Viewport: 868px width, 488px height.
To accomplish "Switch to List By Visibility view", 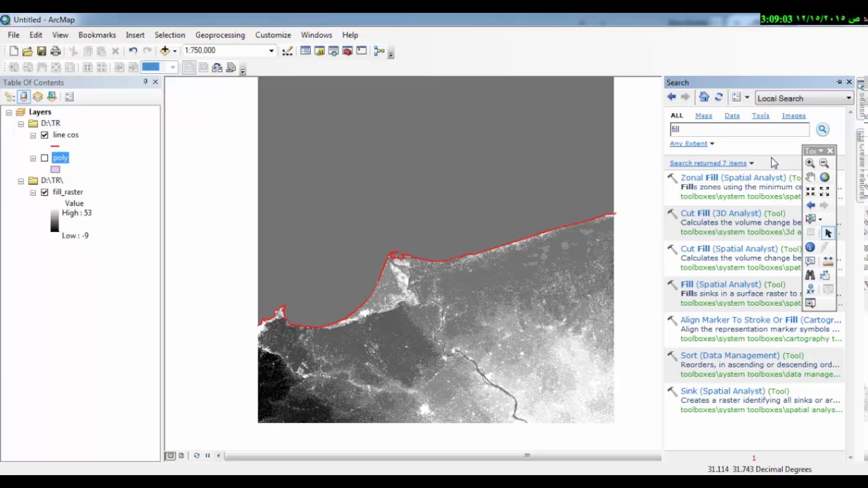I will (x=38, y=97).
